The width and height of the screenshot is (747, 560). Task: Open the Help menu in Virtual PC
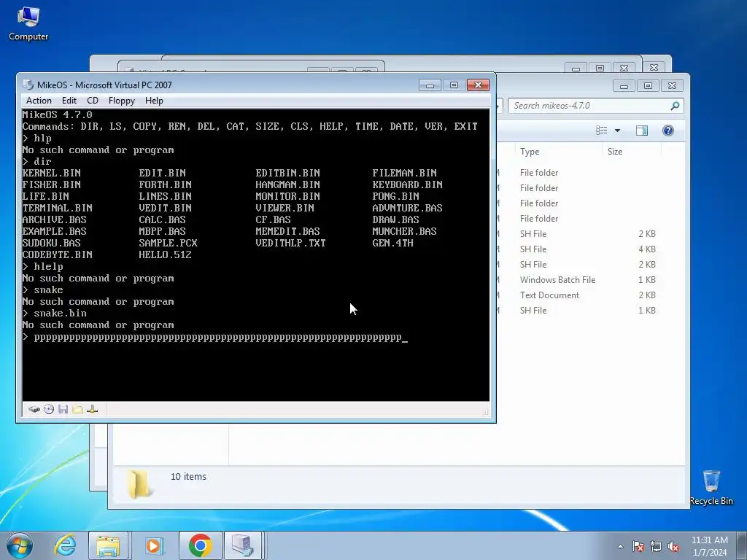(154, 101)
